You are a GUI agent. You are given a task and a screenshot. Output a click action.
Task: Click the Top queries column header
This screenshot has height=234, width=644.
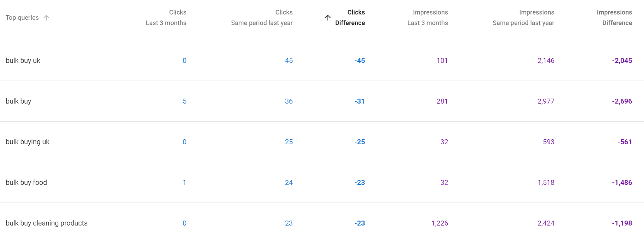point(22,18)
